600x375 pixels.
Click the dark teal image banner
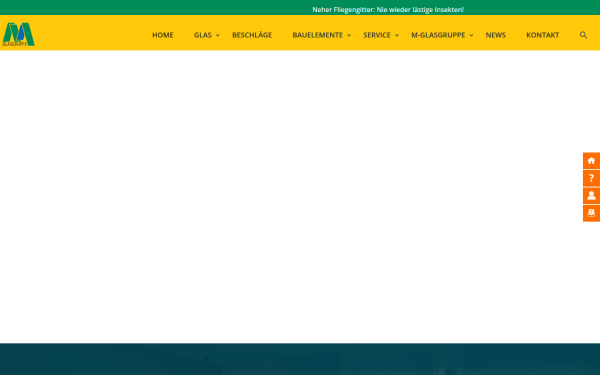(x=300, y=359)
